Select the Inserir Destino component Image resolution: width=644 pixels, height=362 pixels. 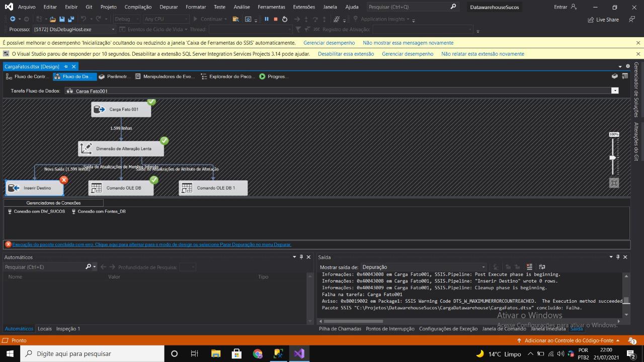[x=34, y=188]
